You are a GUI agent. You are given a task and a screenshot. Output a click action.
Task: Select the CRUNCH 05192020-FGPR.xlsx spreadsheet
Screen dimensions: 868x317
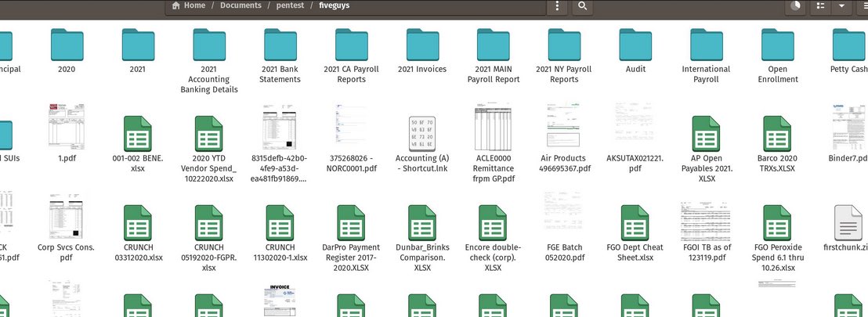pos(208,223)
